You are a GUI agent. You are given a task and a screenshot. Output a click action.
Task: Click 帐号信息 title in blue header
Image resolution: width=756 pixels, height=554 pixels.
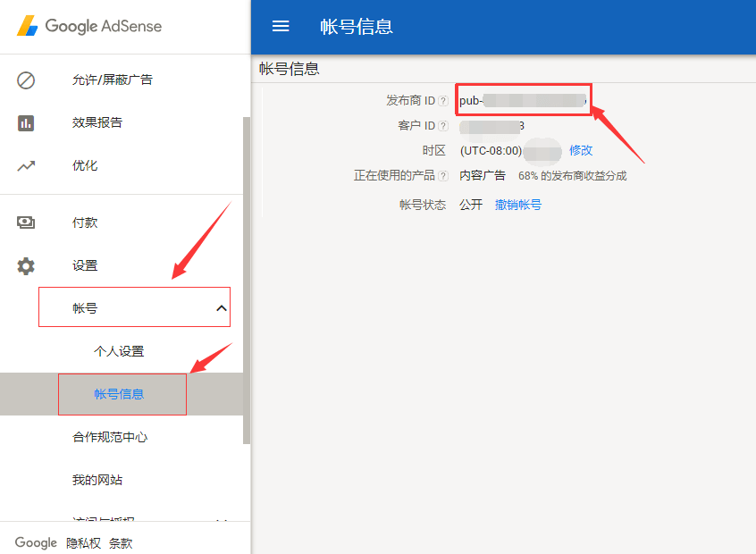(357, 27)
